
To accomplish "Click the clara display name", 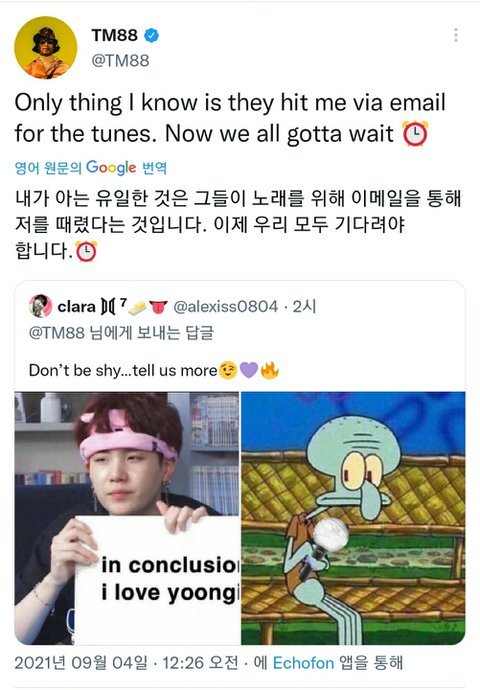I will (x=77, y=306).
